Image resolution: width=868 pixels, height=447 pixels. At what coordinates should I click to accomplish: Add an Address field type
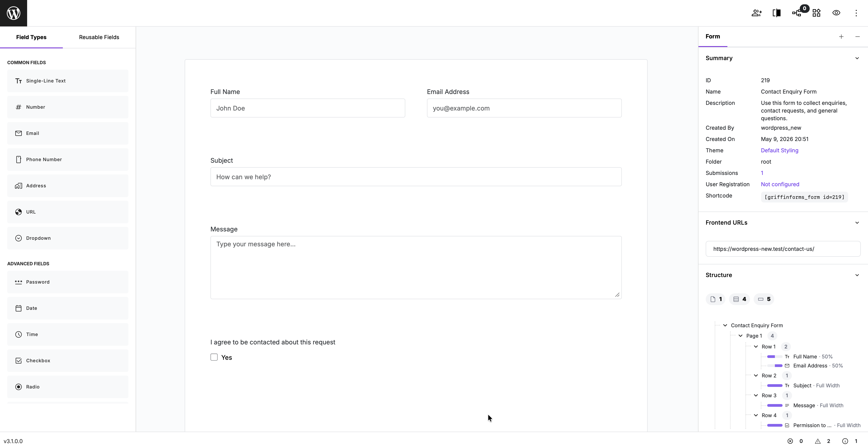point(68,186)
